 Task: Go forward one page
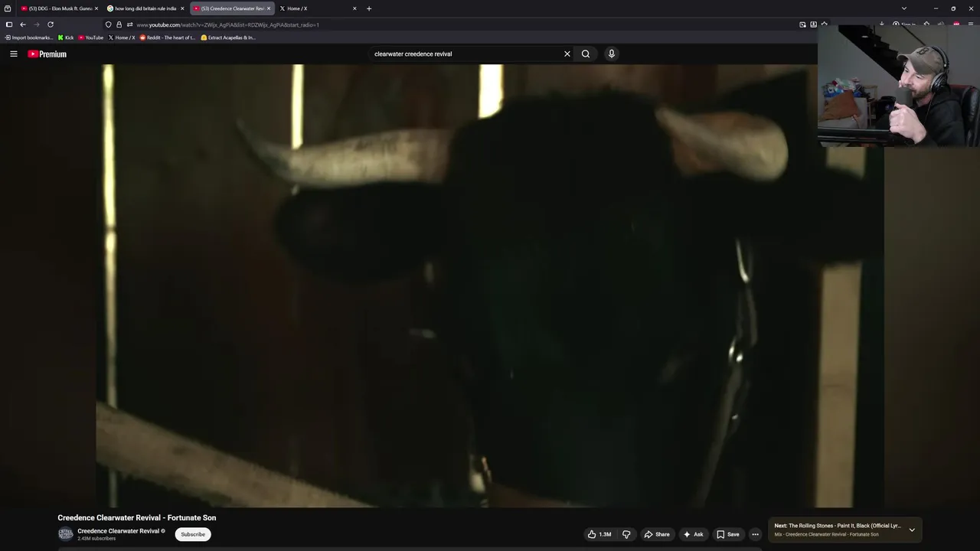point(37,24)
